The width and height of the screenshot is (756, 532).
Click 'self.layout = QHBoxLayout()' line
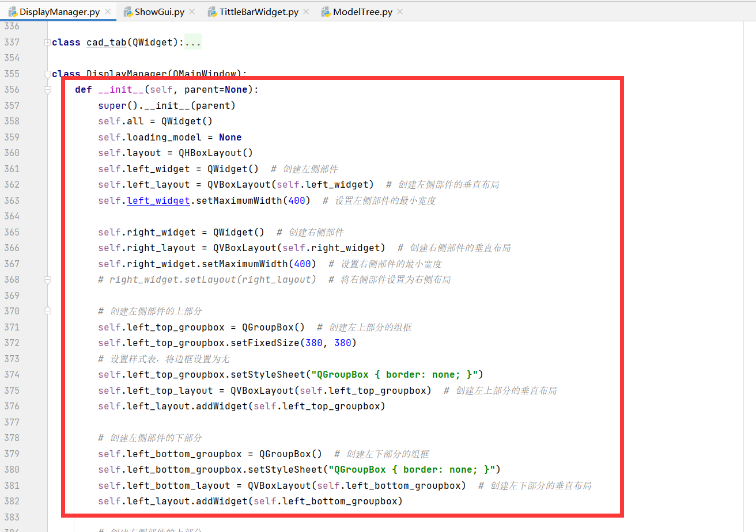tap(176, 153)
